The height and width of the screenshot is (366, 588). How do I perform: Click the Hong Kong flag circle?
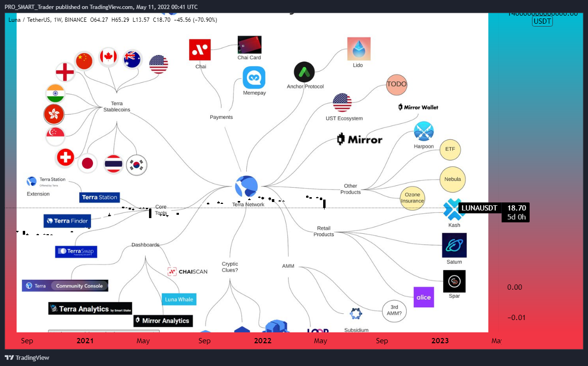pos(54,114)
